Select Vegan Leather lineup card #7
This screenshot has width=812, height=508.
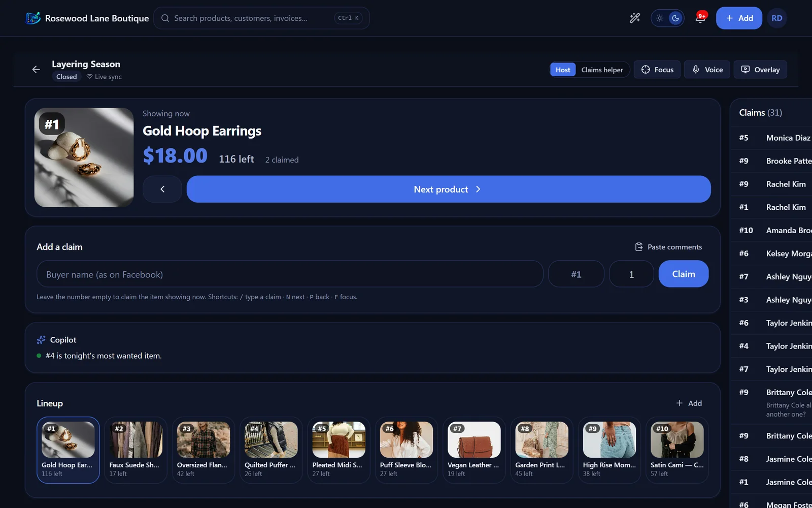(x=474, y=450)
